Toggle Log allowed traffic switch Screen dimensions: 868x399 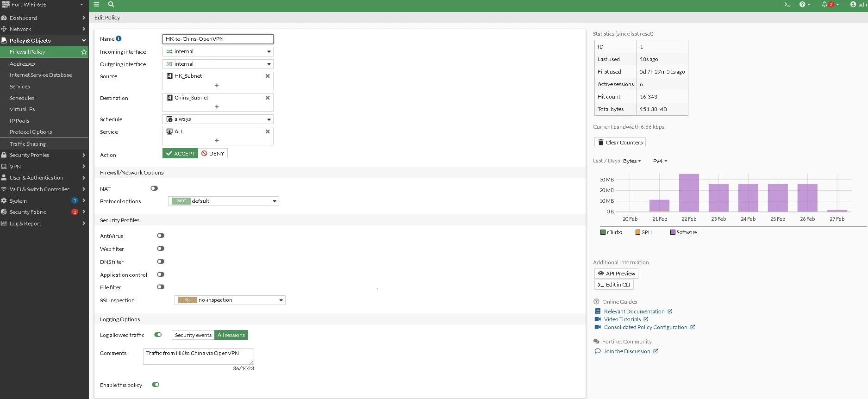pyautogui.click(x=158, y=335)
